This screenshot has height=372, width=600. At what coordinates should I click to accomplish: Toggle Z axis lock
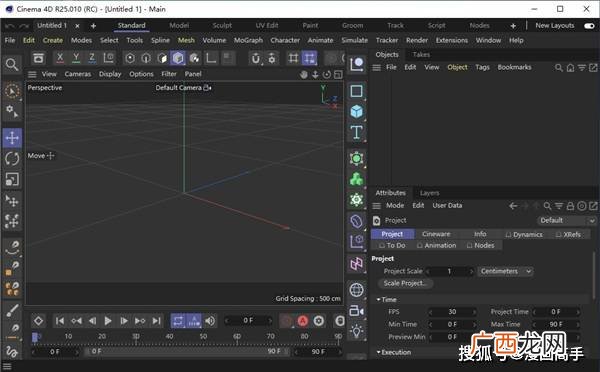tap(92, 58)
